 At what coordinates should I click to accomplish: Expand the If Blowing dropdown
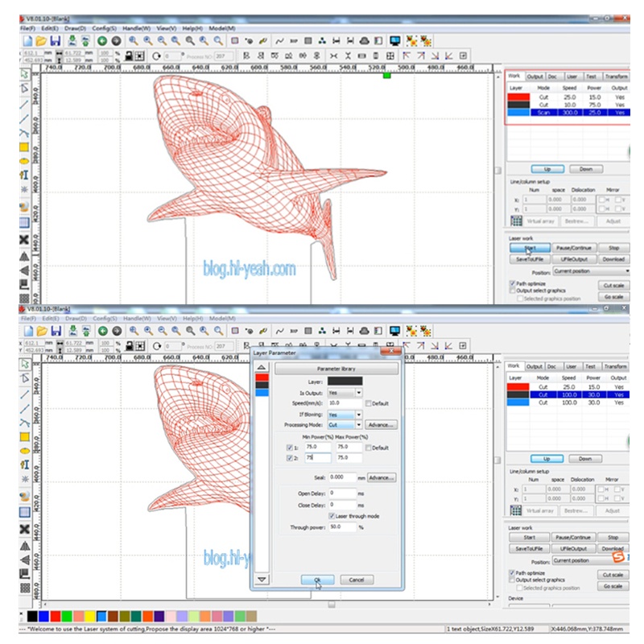point(358,414)
